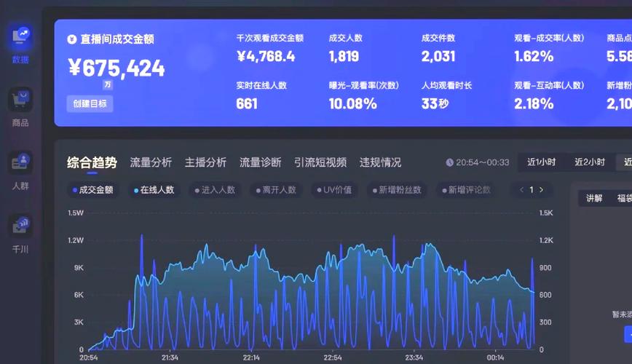Click the 人均观看时长 value 33秒
The width and height of the screenshot is (632, 364).
[435, 104]
